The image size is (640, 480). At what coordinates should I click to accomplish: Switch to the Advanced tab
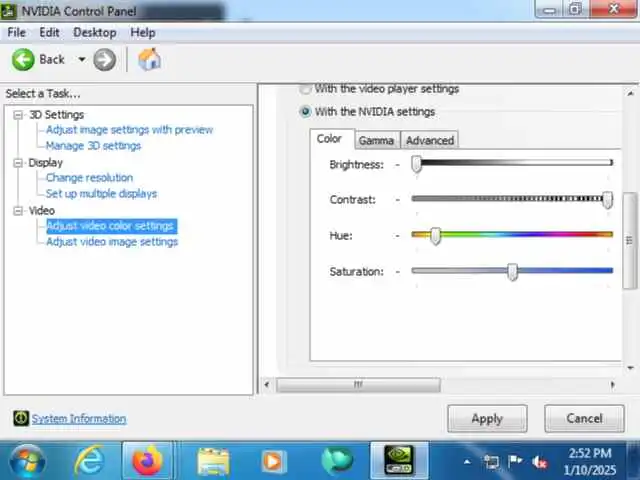pos(430,140)
